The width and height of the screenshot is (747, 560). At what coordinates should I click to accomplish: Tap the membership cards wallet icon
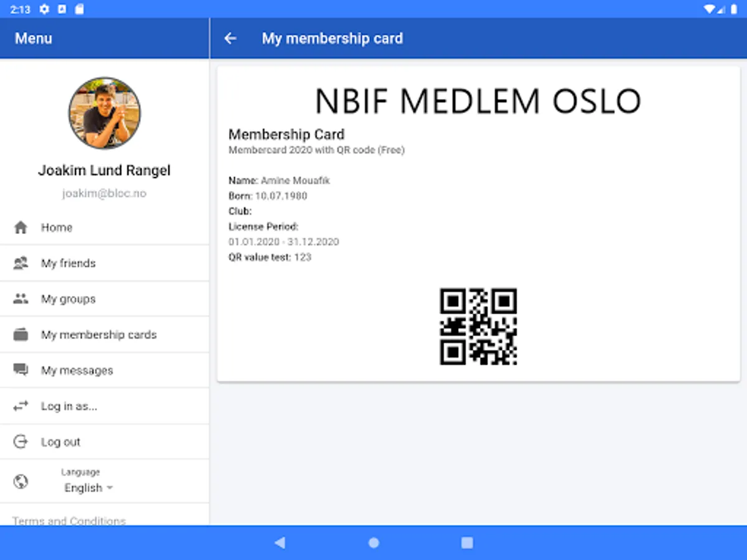click(x=21, y=335)
